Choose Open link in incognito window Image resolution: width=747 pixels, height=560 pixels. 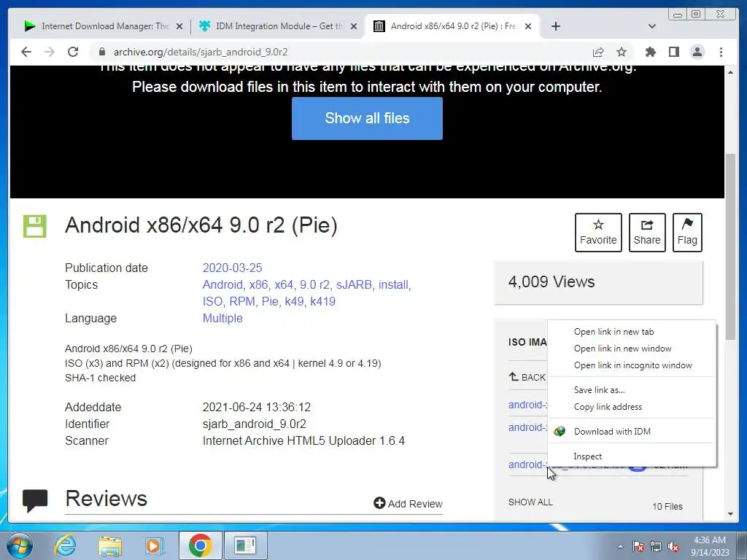click(x=632, y=365)
